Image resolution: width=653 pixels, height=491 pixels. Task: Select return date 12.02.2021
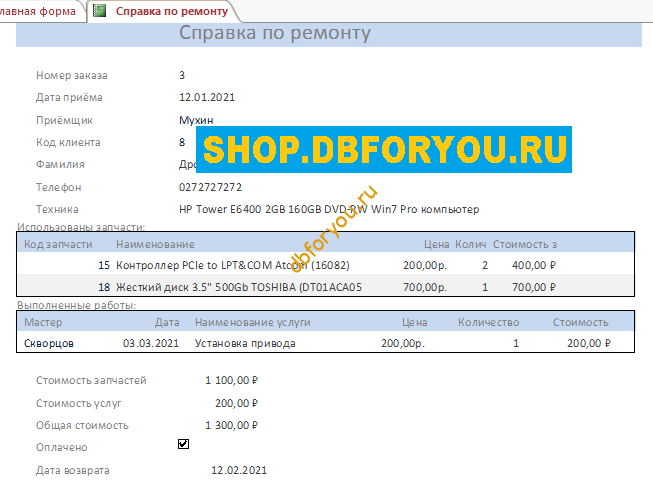pos(239,470)
